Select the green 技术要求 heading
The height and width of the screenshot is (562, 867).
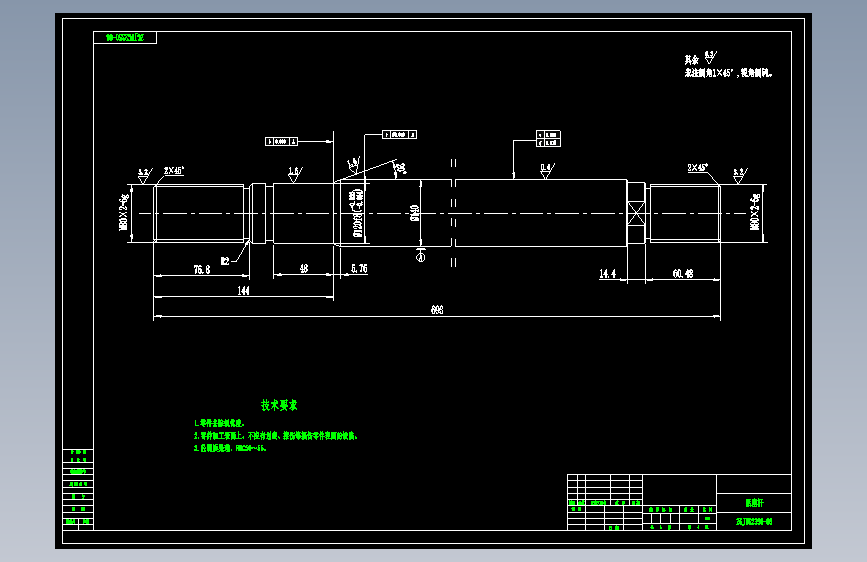click(279, 405)
